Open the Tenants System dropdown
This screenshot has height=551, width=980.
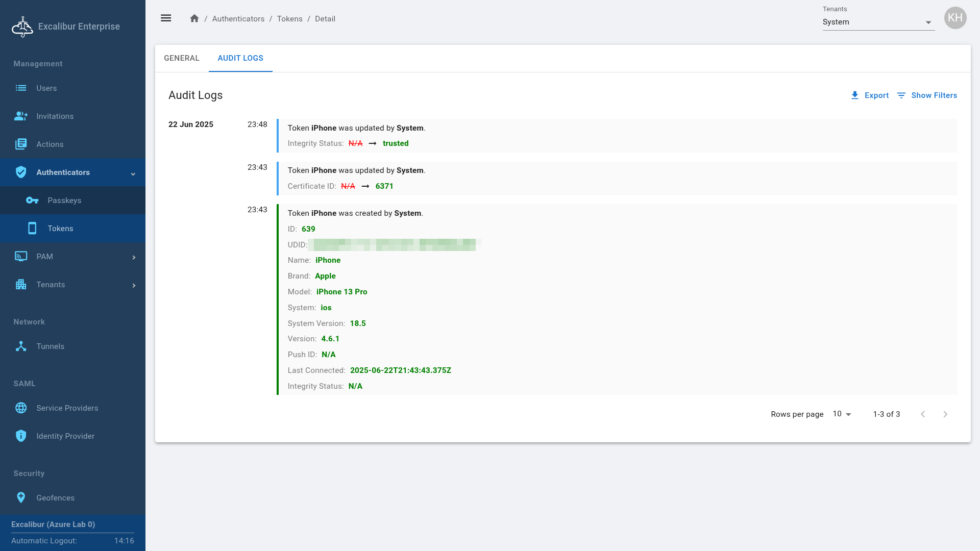coord(878,22)
